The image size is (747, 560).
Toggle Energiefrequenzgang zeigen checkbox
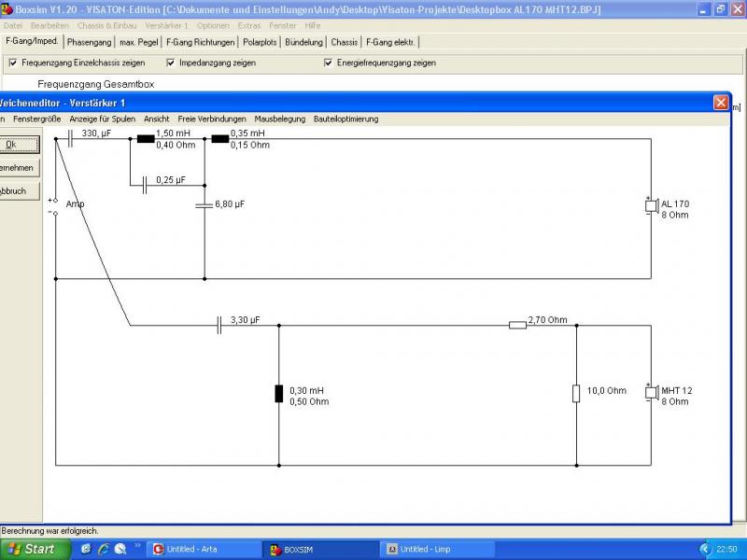point(329,63)
